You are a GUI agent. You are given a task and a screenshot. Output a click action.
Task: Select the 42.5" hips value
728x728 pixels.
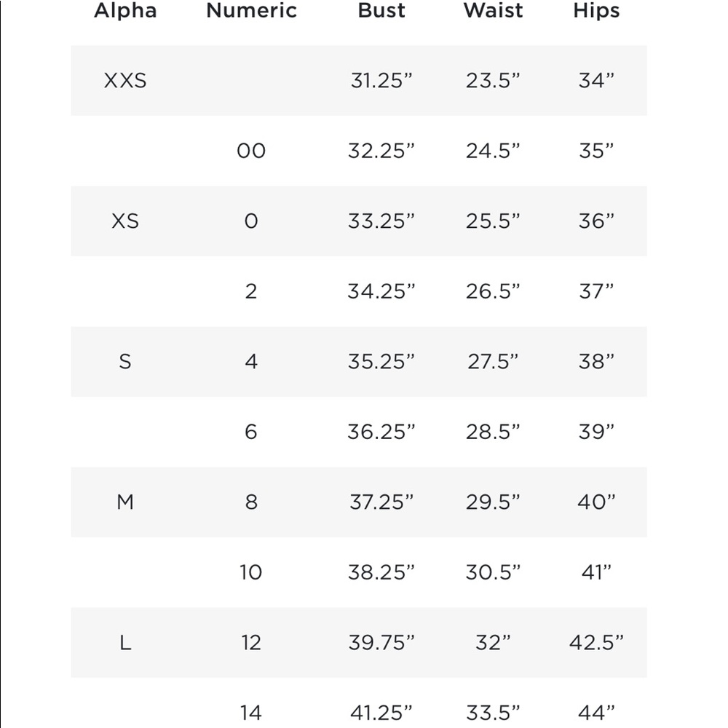(x=596, y=643)
